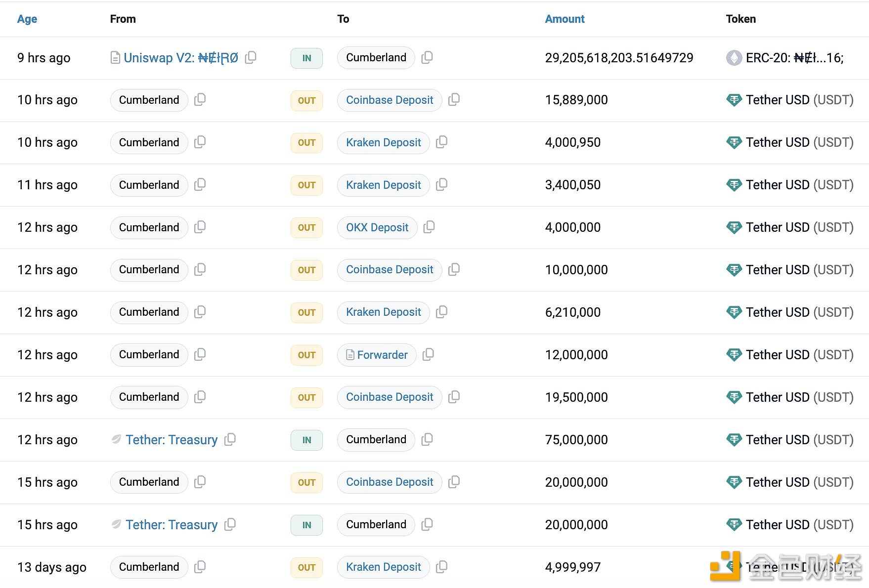Open the OKX Deposit recipient link
869x588 pixels.
[x=377, y=228]
